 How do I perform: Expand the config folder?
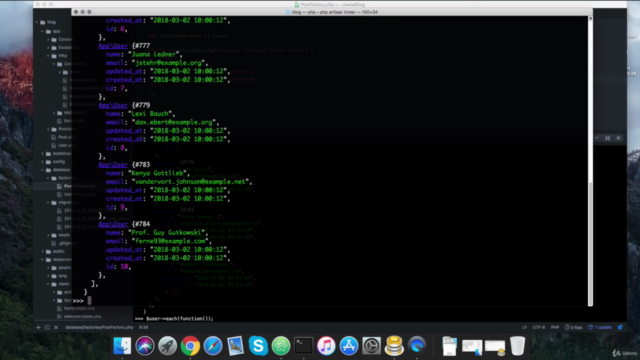point(42,162)
